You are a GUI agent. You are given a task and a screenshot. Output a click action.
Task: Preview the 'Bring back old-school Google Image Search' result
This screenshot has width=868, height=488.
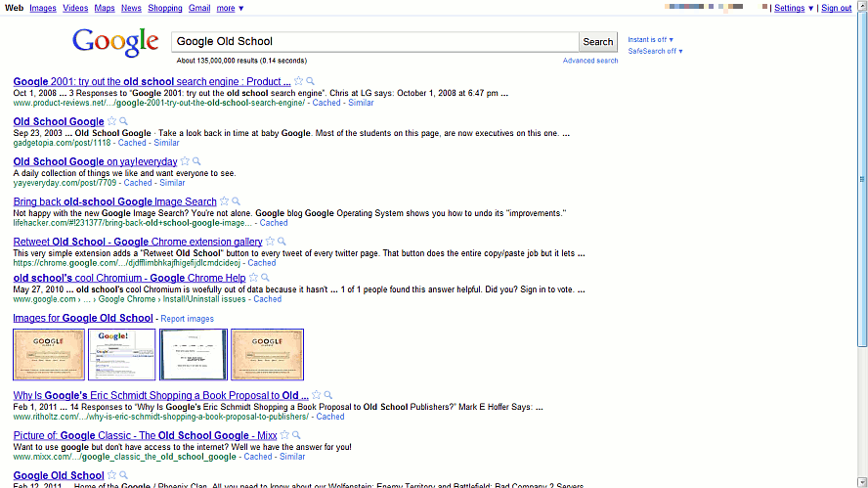(x=236, y=201)
